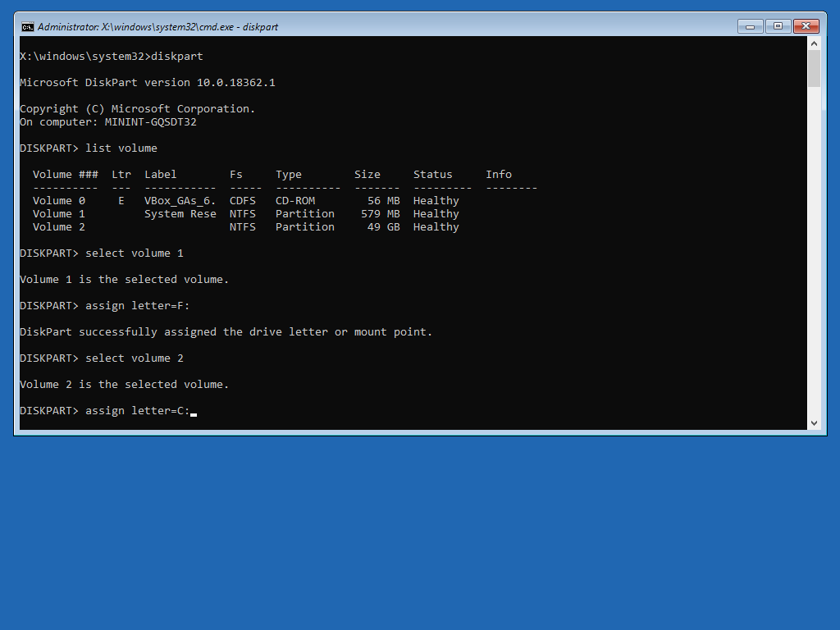Maximize the Administrator cmd.exe window

click(778, 26)
